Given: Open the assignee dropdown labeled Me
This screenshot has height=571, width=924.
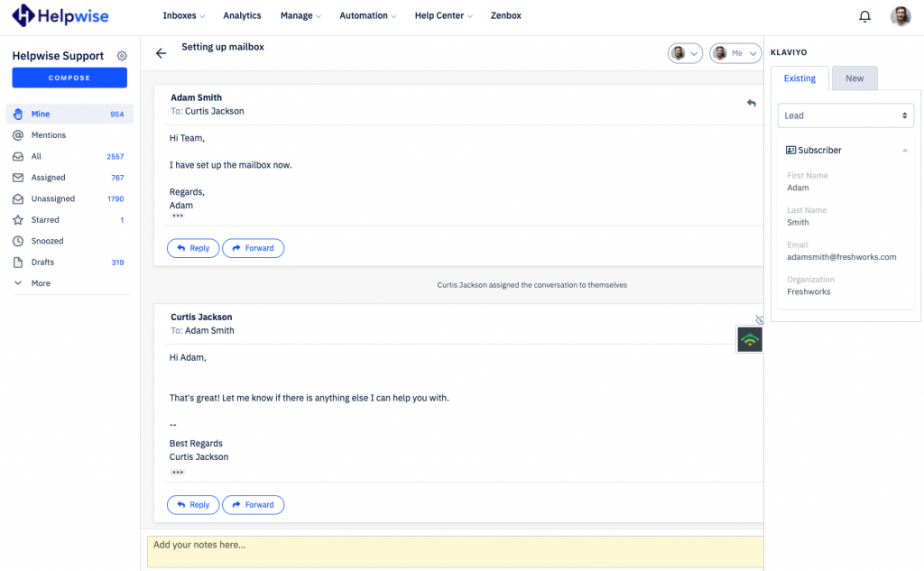Looking at the screenshot, I should (735, 53).
